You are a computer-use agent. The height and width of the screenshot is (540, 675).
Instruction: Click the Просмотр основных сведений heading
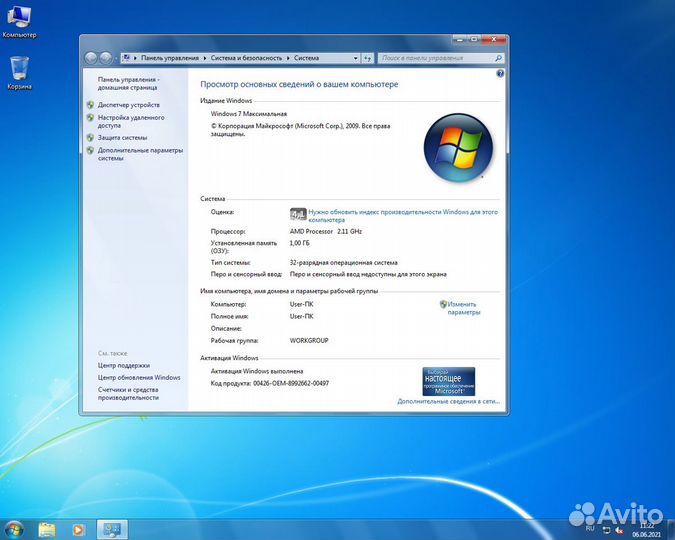[299, 84]
